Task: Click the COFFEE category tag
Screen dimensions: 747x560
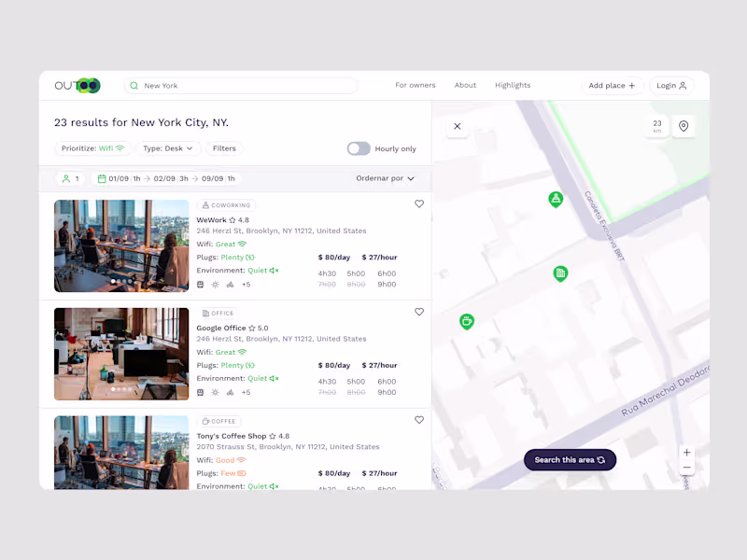Action: [219, 422]
